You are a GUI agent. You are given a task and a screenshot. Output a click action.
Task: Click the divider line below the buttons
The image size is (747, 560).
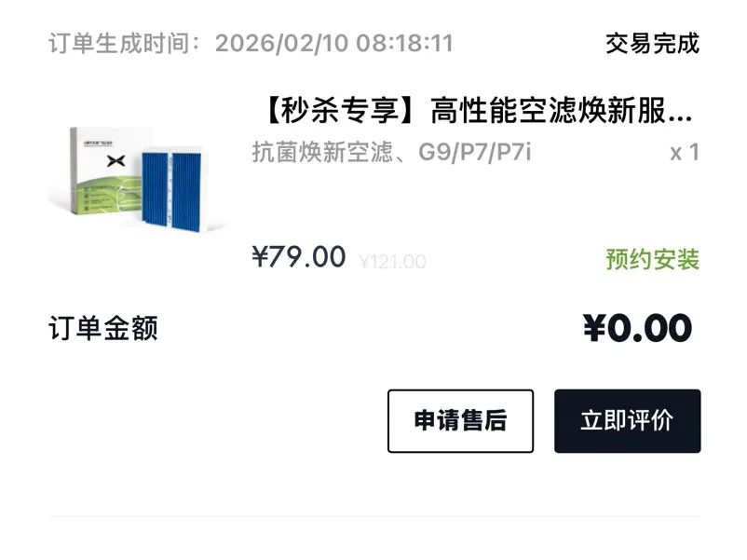(x=373, y=516)
